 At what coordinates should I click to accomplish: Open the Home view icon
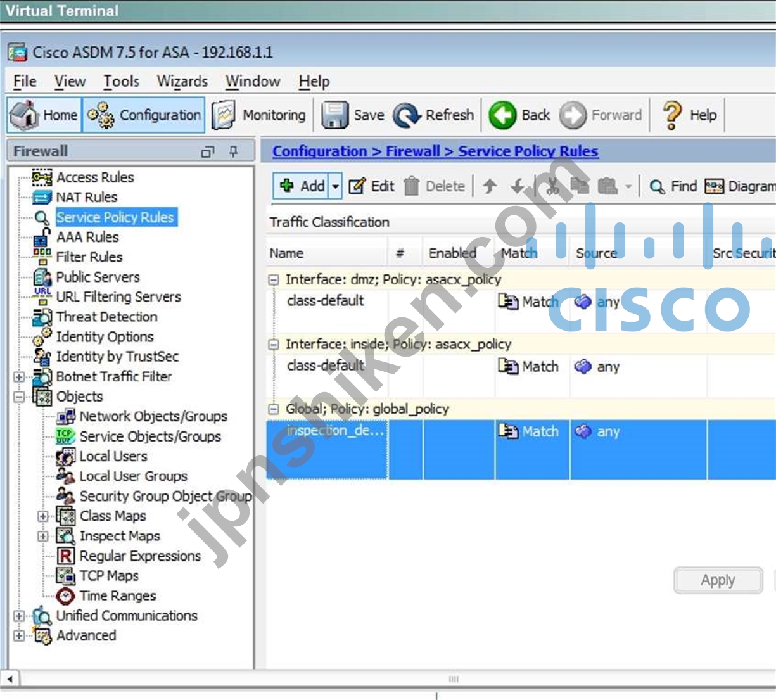24,115
